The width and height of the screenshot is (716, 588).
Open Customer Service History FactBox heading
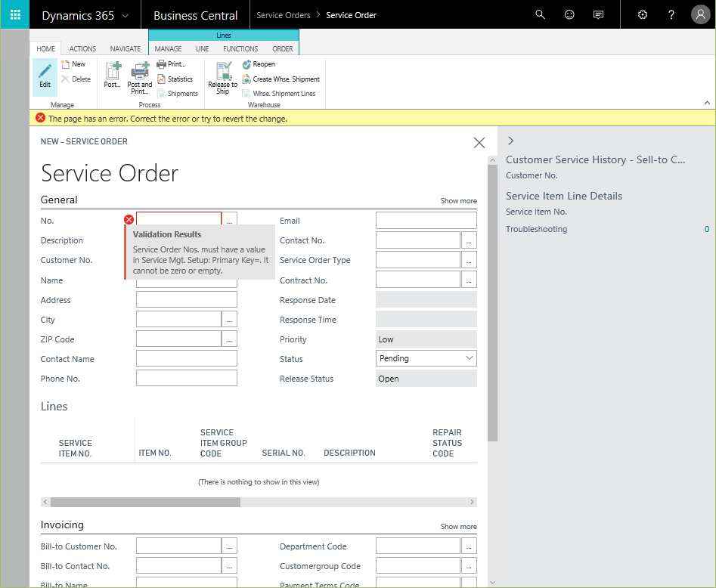click(x=596, y=159)
